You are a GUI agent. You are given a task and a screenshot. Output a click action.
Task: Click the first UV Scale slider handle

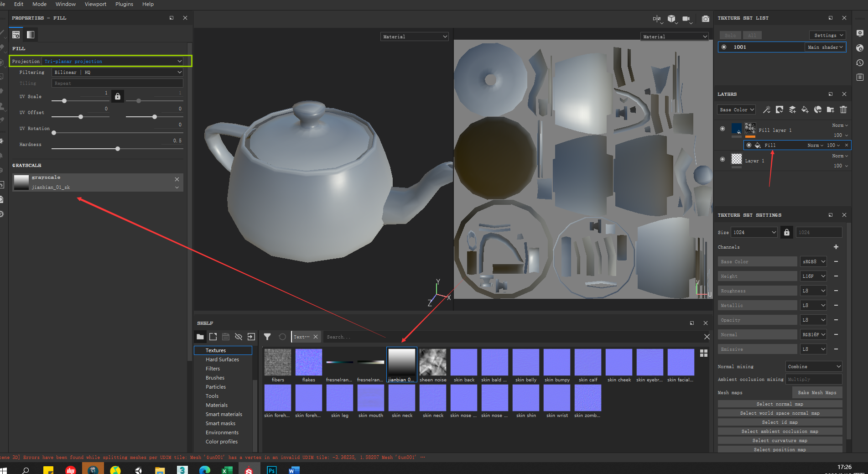click(64, 101)
